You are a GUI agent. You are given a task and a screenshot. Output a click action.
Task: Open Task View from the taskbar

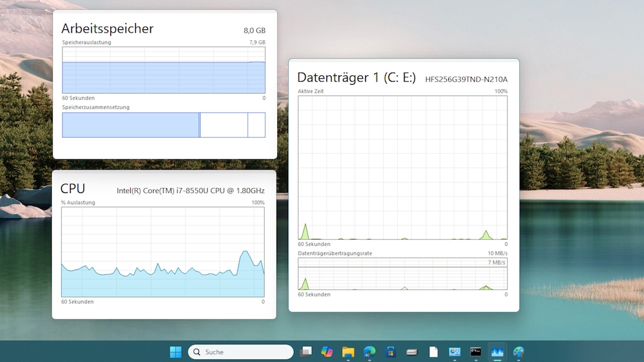pos(306,352)
